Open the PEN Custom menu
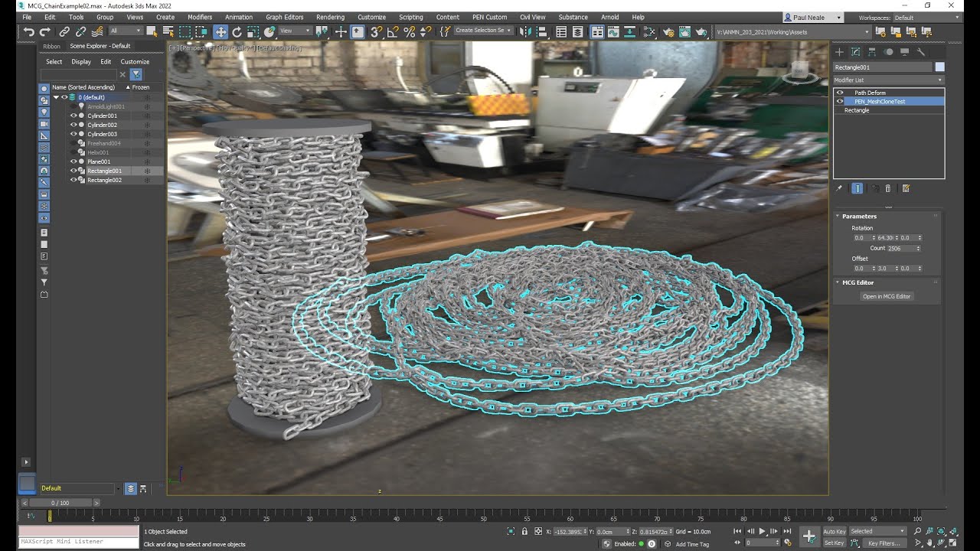The image size is (980, 551). [x=489, y=17]
